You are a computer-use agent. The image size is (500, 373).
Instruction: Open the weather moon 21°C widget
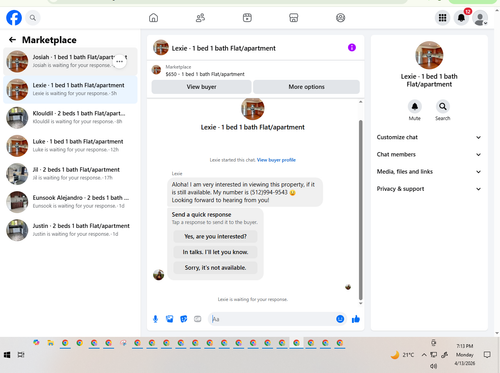[402, 355]
